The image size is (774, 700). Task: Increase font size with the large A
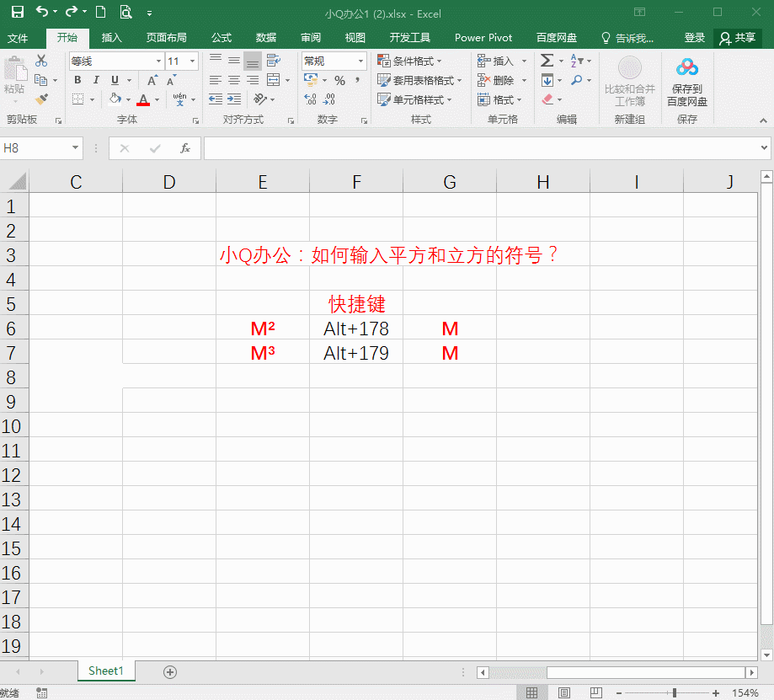152,80
